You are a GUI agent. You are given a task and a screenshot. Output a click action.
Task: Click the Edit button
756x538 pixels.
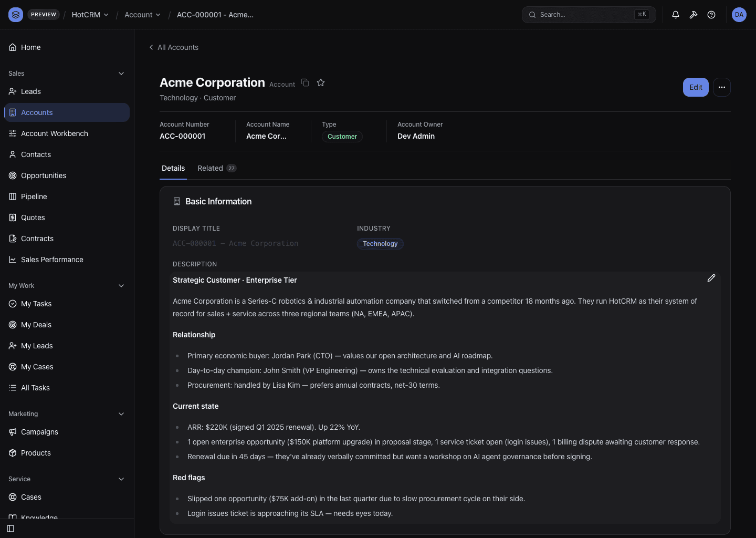[696, 87]
